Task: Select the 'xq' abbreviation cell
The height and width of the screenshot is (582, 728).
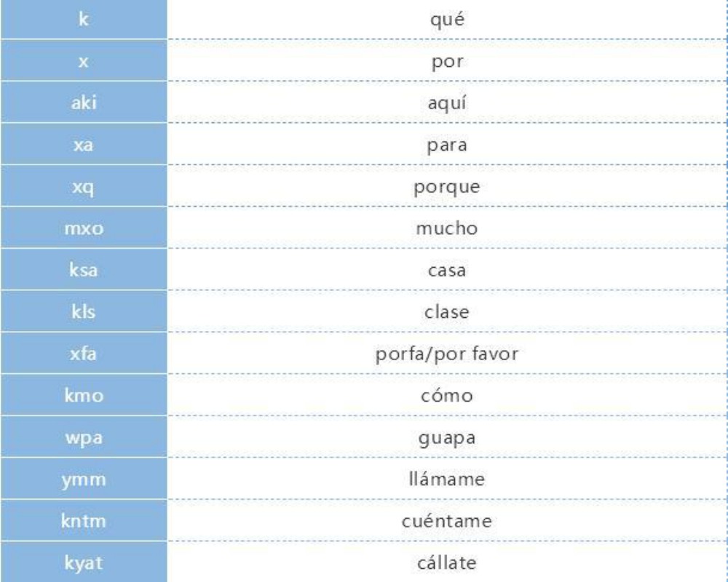Action: [83, 187]
